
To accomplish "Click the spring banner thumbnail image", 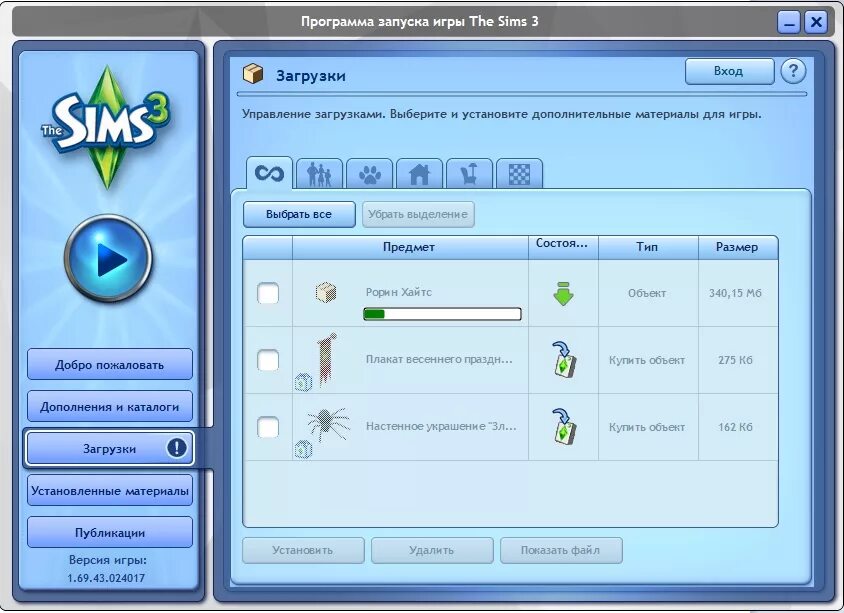I will pos(327,360).
